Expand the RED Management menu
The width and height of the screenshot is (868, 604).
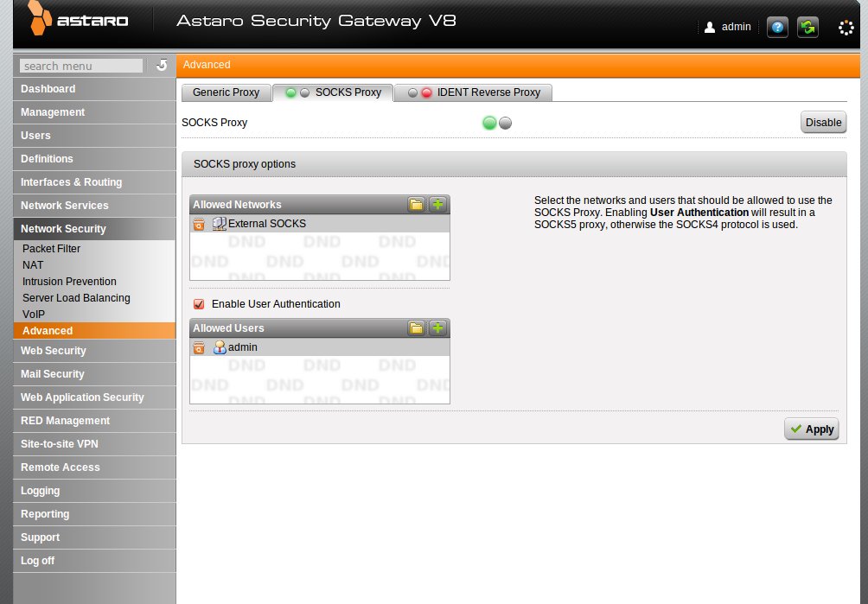tap(94, 420)
